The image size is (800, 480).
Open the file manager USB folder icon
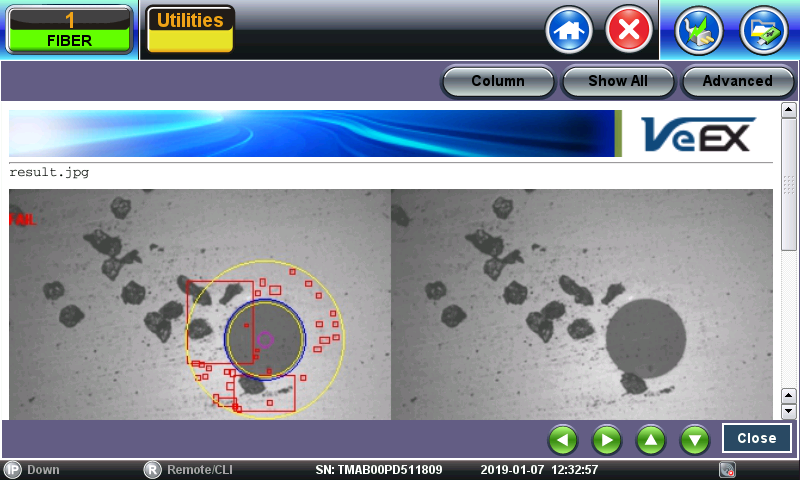point(763,30)
